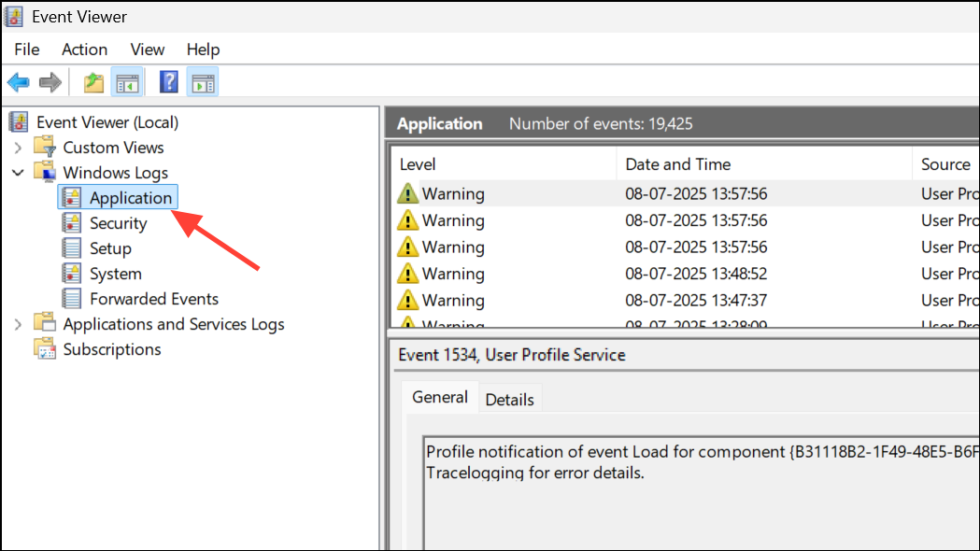Select Subscriptions in the tree
The image size is (980, 551).
pyautogui.click(x=112, y=349)
